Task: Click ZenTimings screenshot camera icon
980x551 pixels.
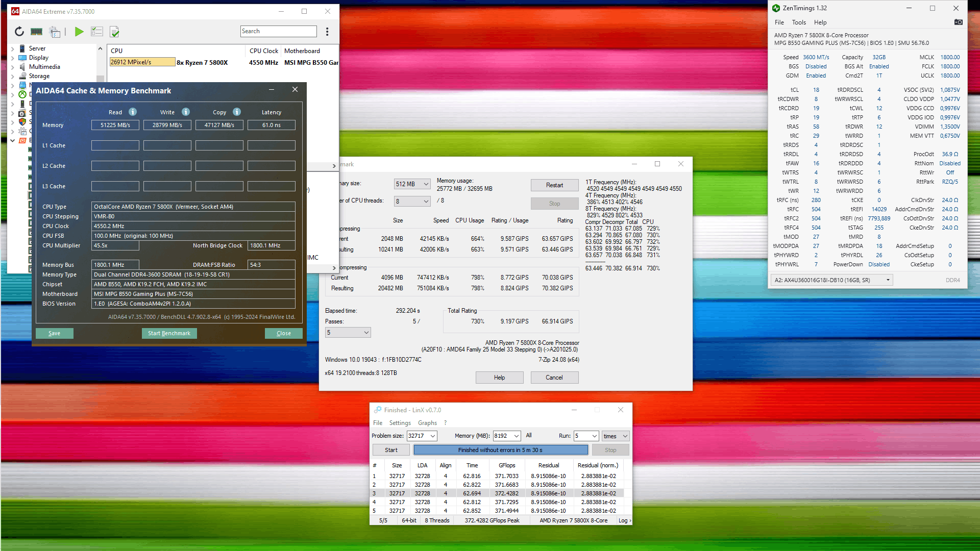Action: pyautogui.click(x=958, y=22)
